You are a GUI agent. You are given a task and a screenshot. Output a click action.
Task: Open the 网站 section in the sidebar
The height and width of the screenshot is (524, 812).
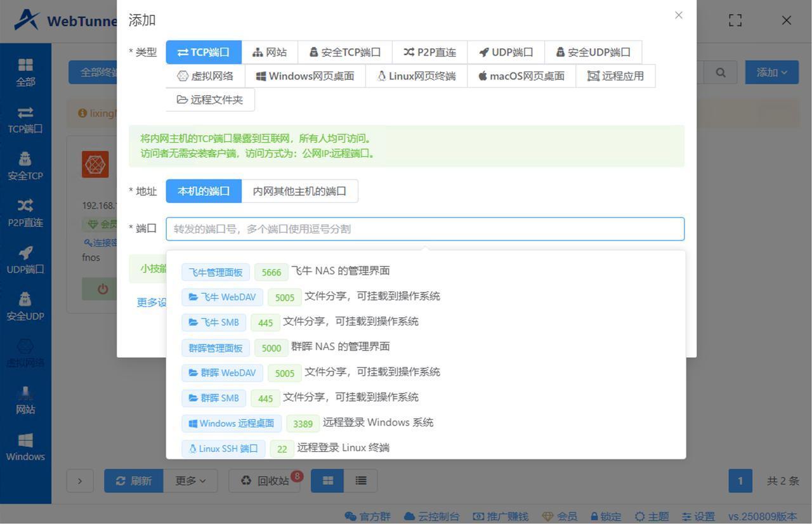(x=25, y=400)
